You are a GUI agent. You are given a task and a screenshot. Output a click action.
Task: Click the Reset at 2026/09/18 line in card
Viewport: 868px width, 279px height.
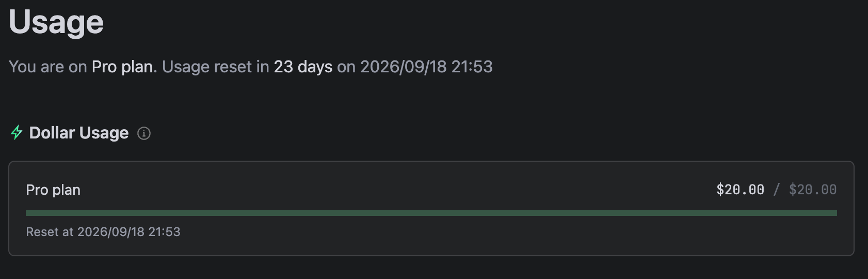[x=103, y=232]
